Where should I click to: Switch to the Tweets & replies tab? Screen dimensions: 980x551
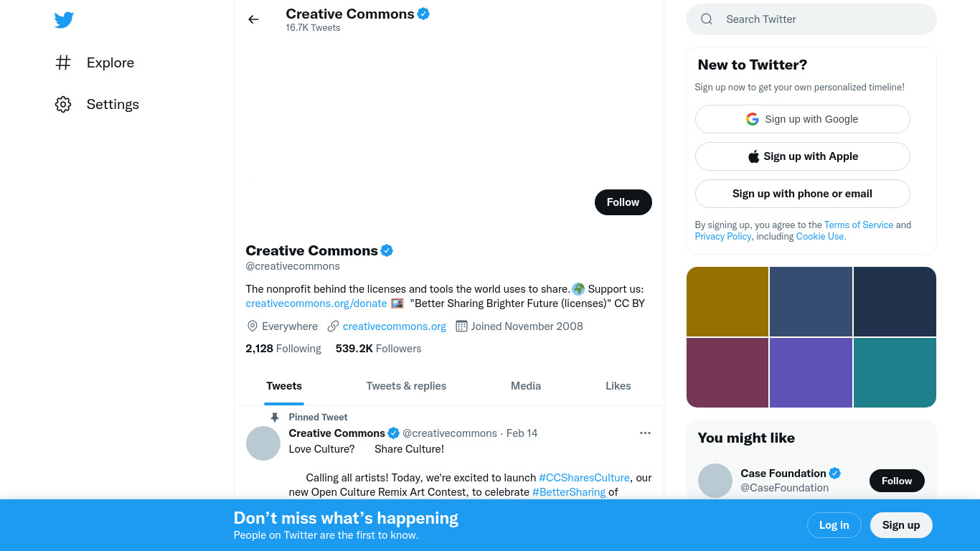coord(406,386)
